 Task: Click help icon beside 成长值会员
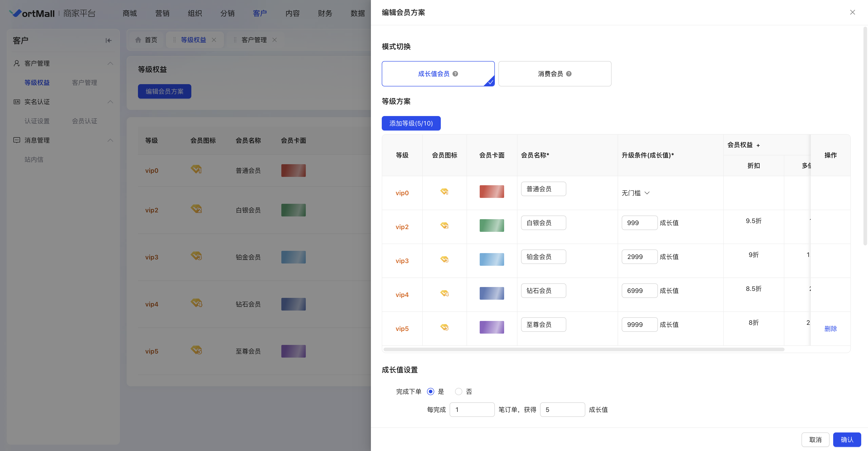[x=455, y=74]
